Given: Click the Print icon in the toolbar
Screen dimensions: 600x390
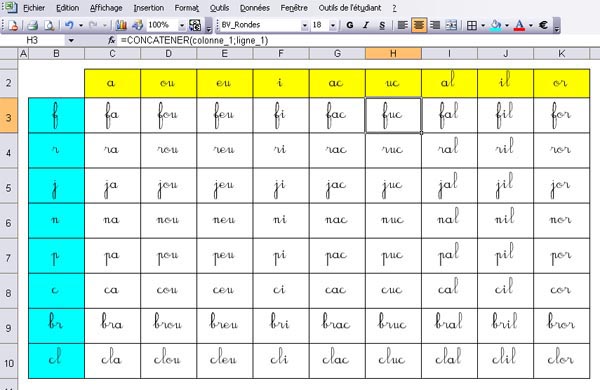Looking at the screenshot, I should (33, 26).
